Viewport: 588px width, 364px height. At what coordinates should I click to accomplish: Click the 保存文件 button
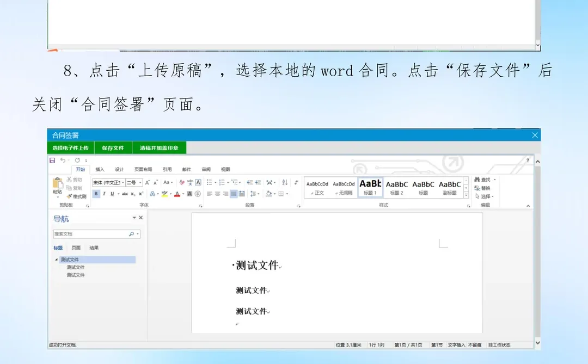click(113, 147)
